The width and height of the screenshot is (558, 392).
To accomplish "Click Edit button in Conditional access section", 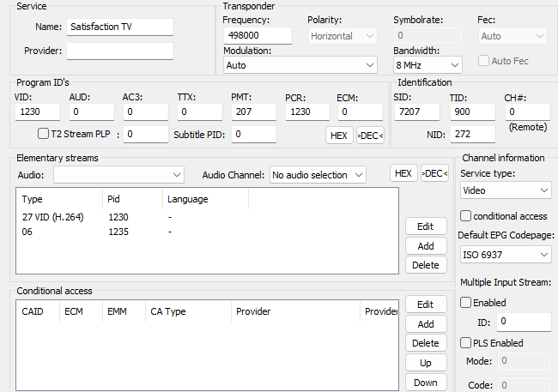I will (426, 305).
